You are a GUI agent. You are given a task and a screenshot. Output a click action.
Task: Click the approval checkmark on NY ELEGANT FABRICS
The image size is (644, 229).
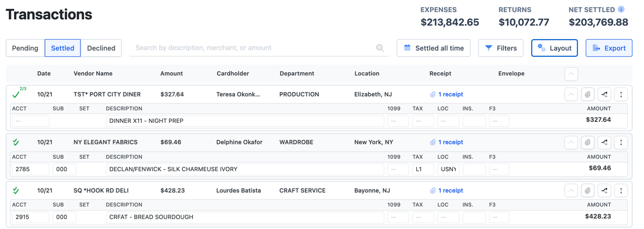tap(16, 142)
